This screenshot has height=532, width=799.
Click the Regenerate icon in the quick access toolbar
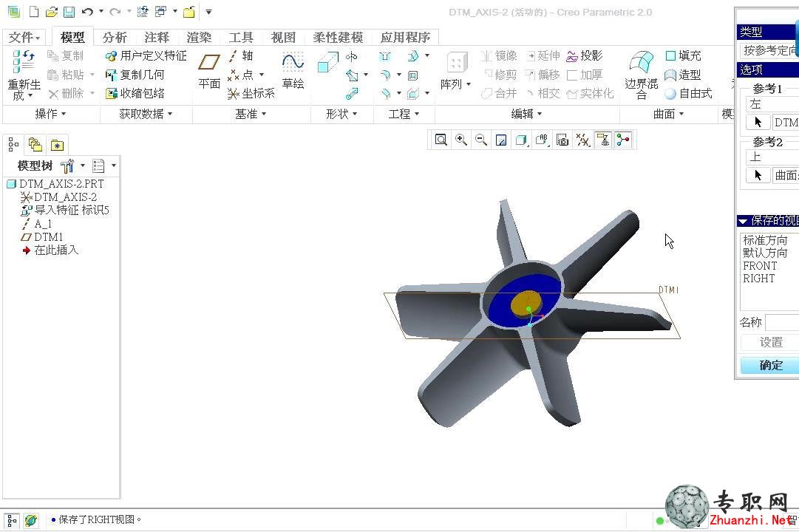(x=143, y=11)
